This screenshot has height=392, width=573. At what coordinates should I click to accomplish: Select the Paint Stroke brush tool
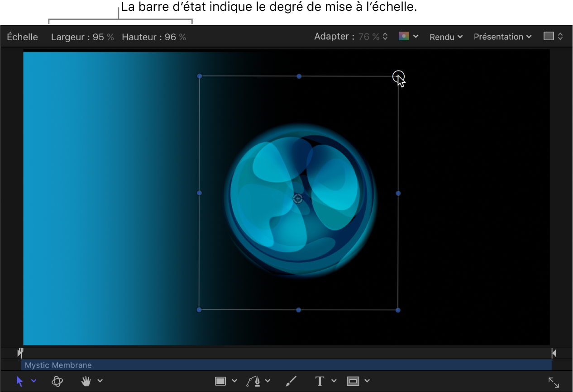point(291,381)
